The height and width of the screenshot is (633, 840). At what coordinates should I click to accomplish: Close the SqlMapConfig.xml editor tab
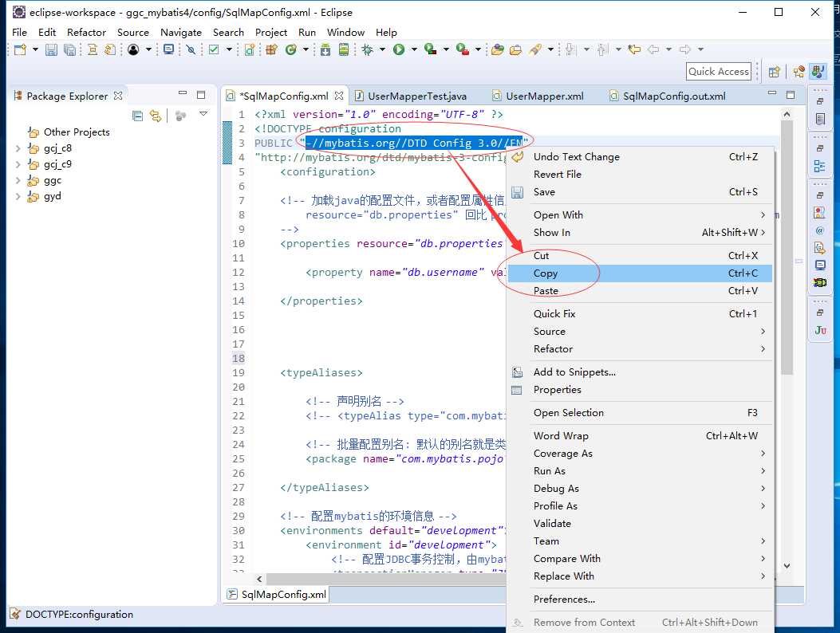point(338,96)
